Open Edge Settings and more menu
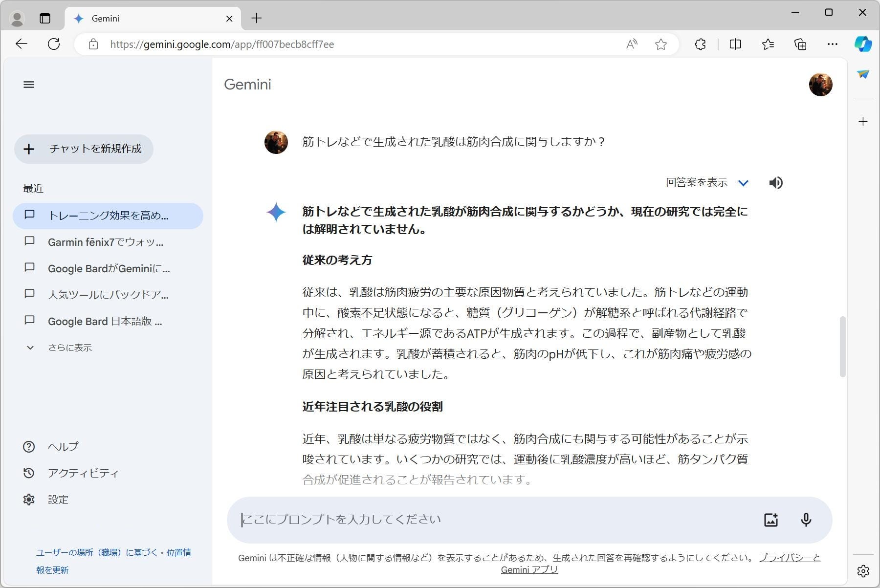Screen dimensions: 880x588 (832, 44)
